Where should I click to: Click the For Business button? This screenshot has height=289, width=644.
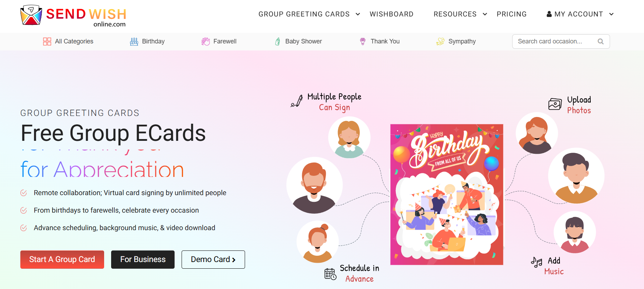(143, 260)
